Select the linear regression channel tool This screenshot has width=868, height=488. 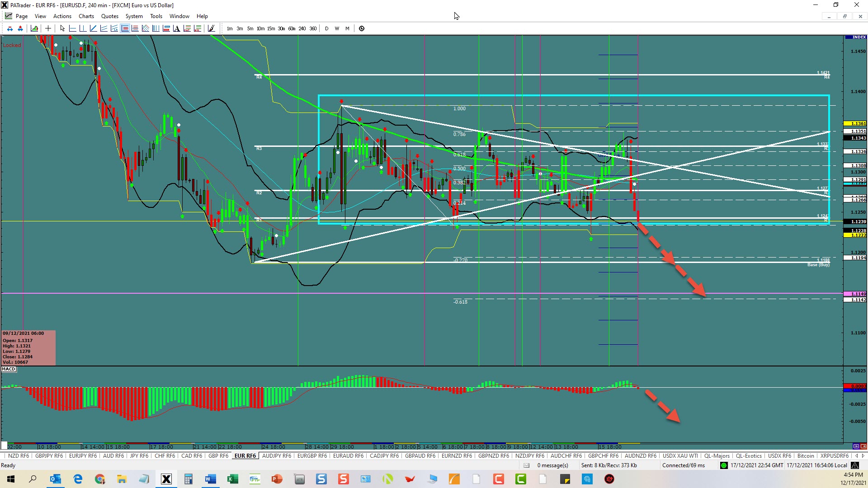click(114, 28)
